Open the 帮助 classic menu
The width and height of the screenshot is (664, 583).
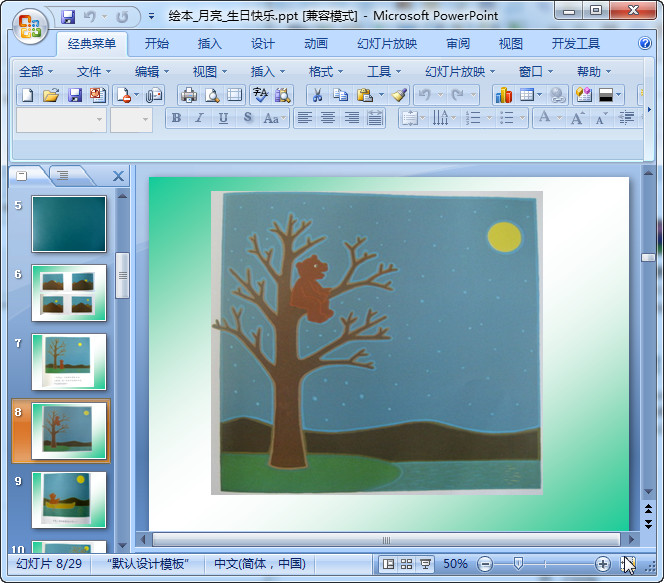pyautogui.click(x=594, y=72)
